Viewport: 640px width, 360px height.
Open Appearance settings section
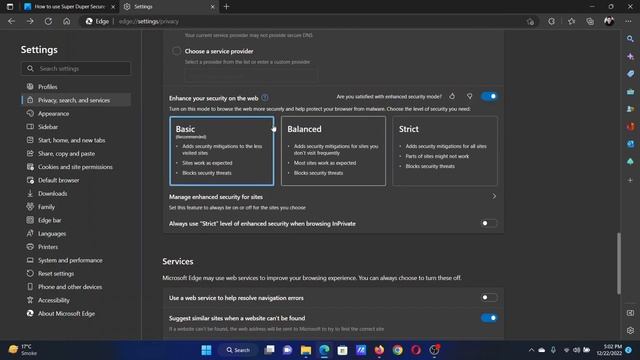pyautogui.click(x=53, y=113)
